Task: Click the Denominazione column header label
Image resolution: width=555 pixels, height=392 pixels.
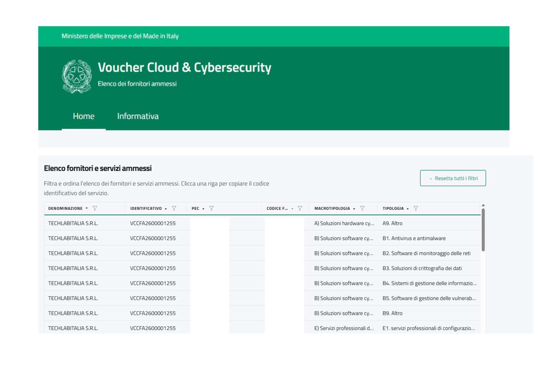Action: 65,208
